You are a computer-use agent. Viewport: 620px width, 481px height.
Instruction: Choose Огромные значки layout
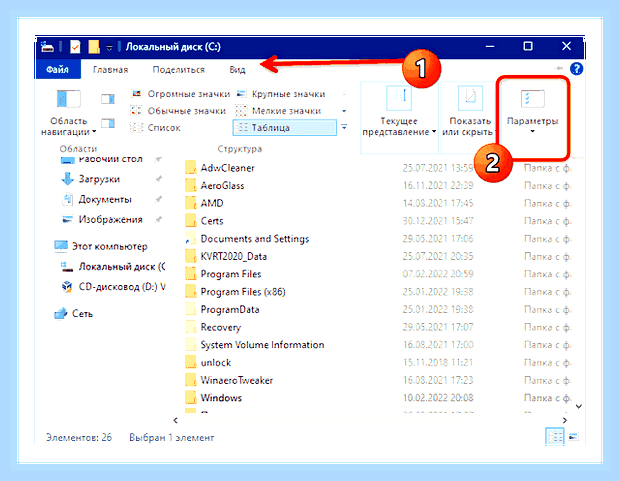[x=180, y=94]
